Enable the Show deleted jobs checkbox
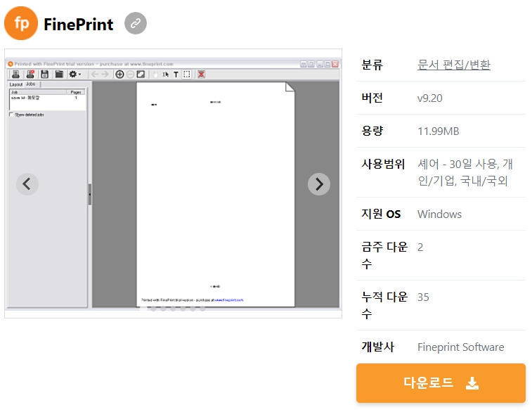Image resolution: width=532 pixels, height=412 pixels. (11, 115)
